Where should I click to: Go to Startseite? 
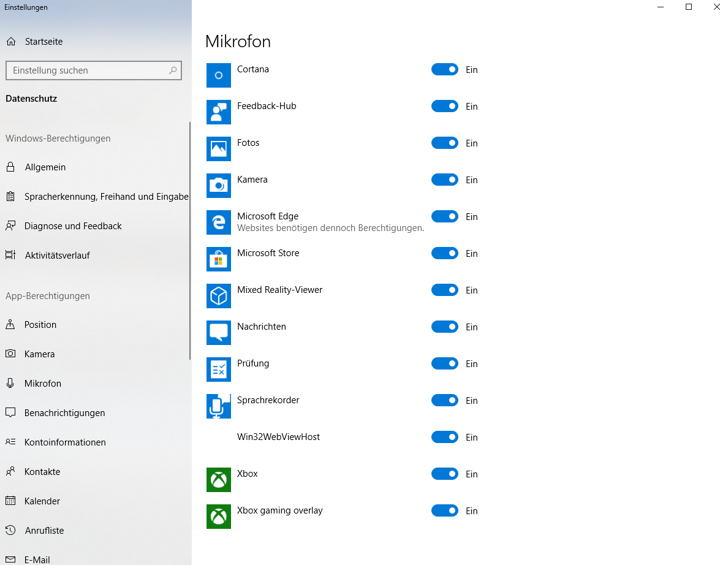tap(95, 41)
